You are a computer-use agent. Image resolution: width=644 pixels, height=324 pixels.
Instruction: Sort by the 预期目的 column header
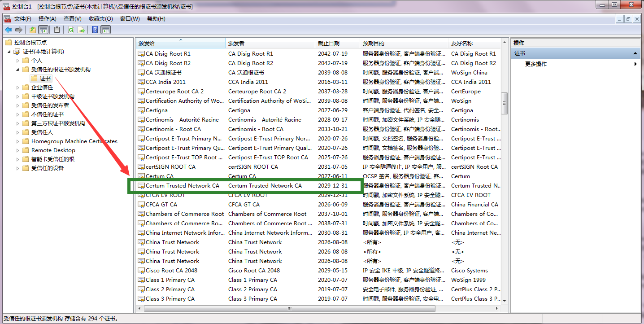(x=404, y=44)
